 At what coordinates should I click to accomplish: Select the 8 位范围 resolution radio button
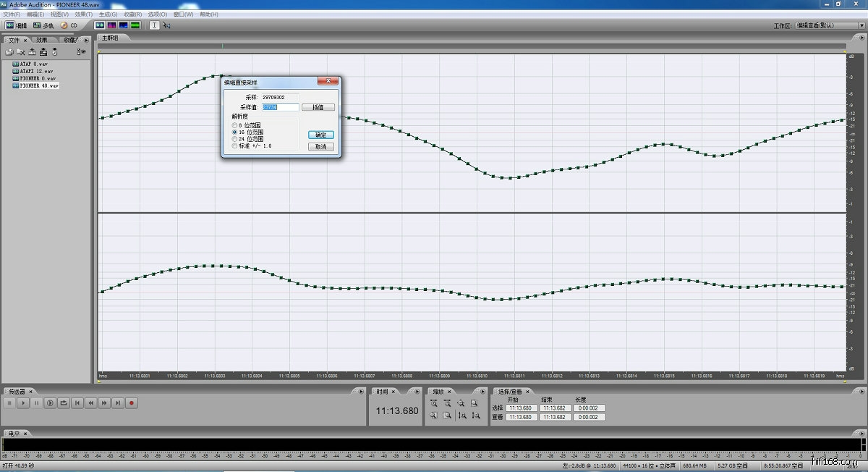point(234,125)
